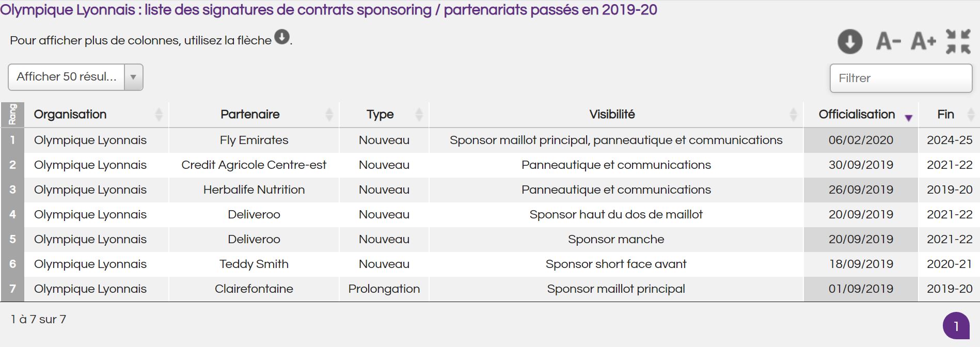The height and width of the screenshot is (347, 980).
Task: Toggle sort on Visibilité column
Action: click(793, 114)
